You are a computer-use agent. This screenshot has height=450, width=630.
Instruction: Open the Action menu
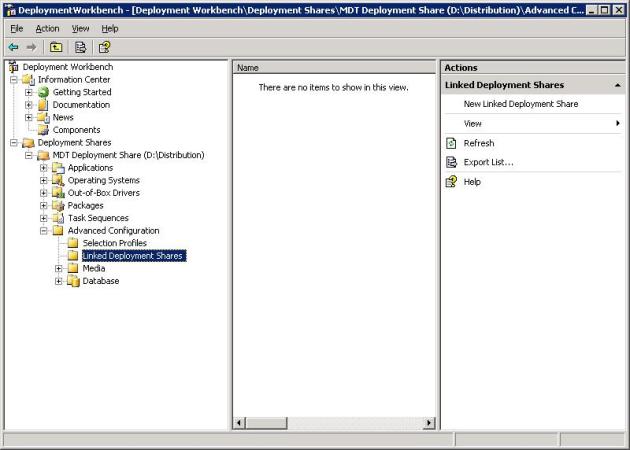47,29
